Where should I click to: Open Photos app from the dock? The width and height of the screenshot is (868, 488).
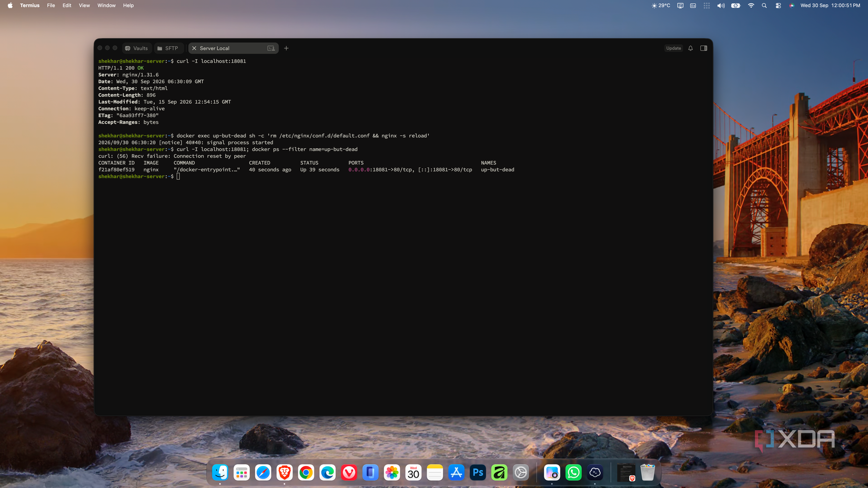click(x=392, y=472)
